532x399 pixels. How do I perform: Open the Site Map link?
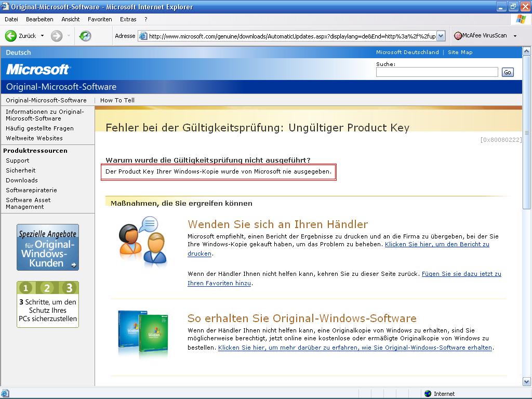460,52
